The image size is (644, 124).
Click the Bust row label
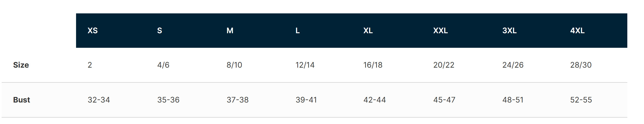click(x=21, y=100)
